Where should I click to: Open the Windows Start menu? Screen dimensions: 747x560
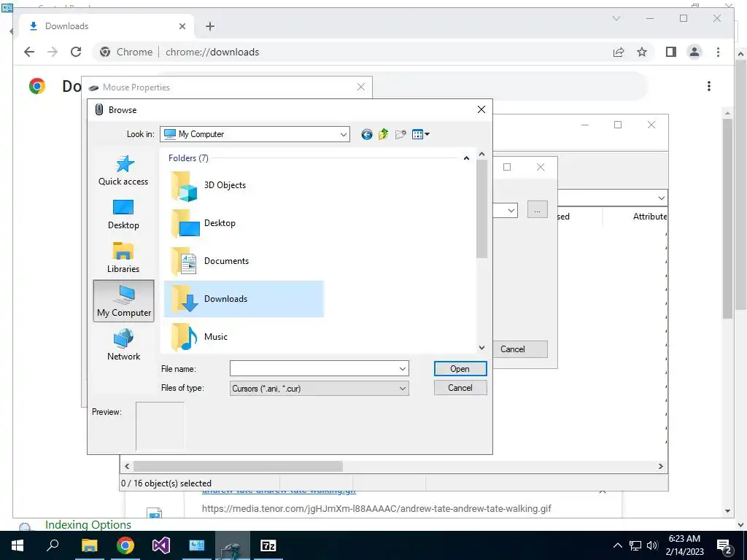click(x=18, y=545)
